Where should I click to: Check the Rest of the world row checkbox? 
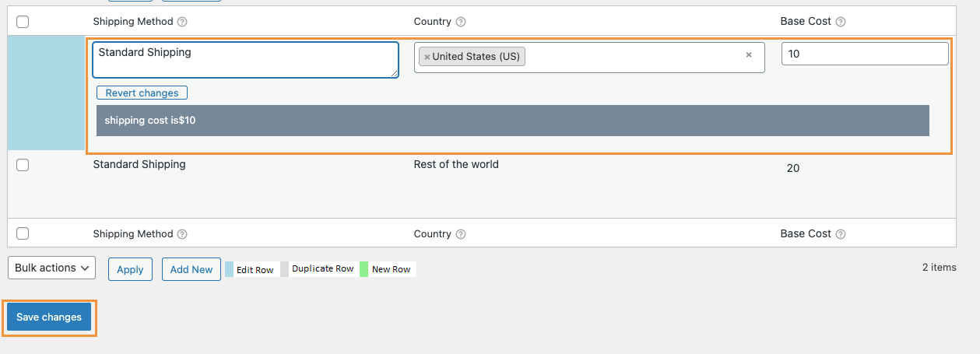pos(23,165)
